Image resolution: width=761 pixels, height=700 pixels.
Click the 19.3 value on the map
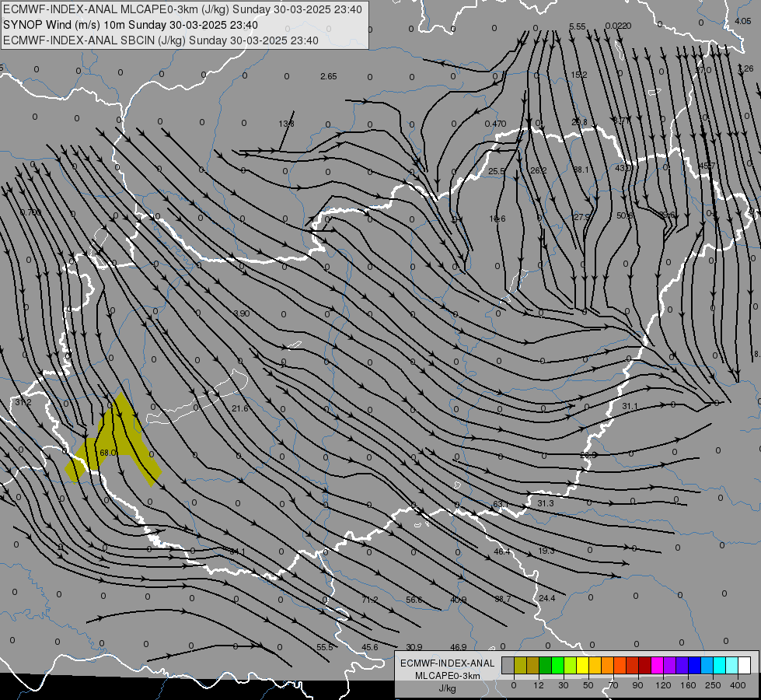coord(546,551)
